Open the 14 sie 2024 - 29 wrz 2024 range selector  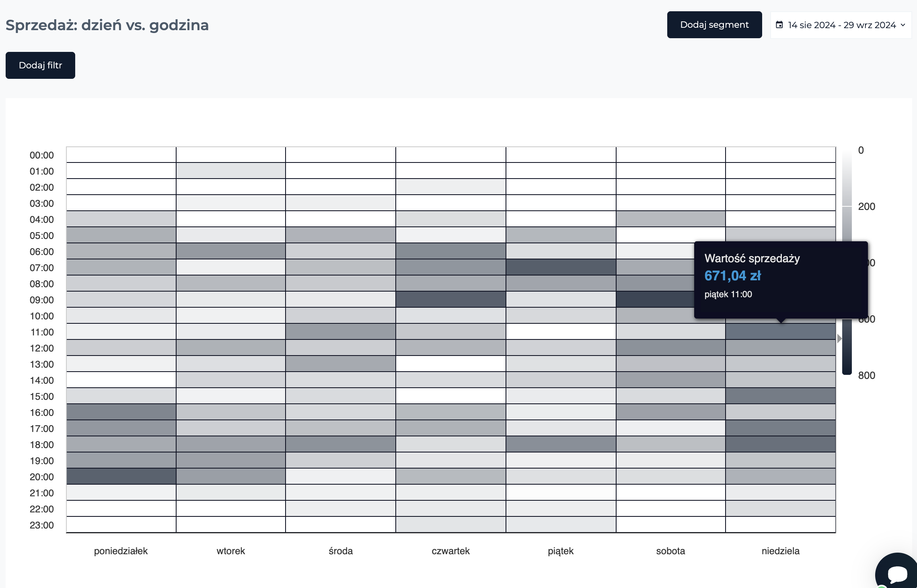pos(841,25)
